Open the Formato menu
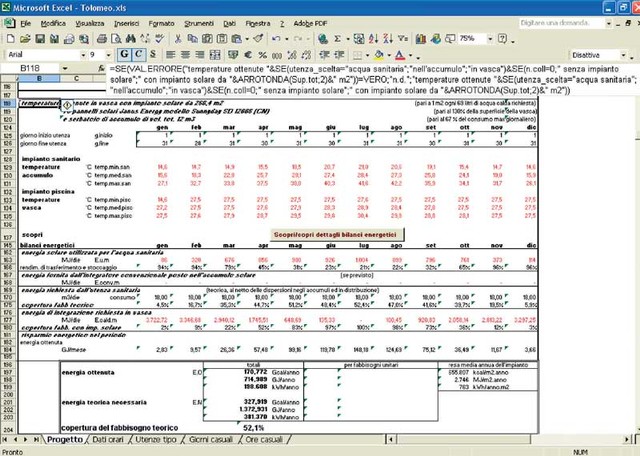 (x=161, y=24)
